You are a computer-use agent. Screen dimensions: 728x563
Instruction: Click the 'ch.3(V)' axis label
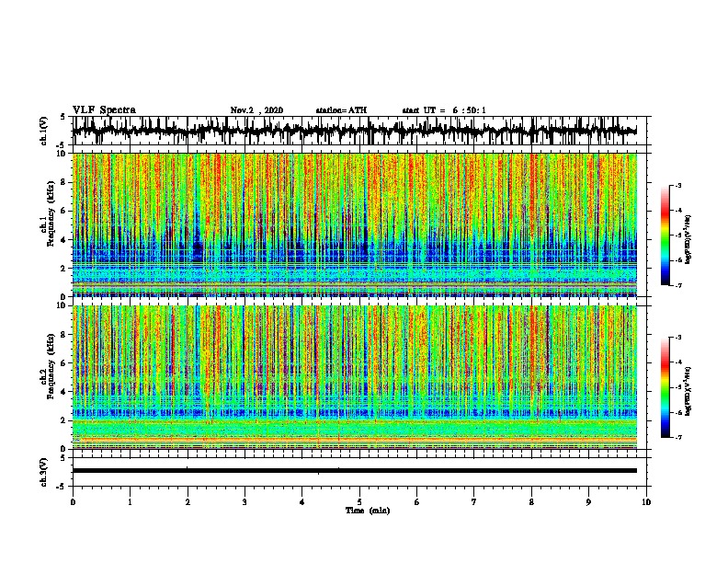pyautogui.click(x=43, y=473)
